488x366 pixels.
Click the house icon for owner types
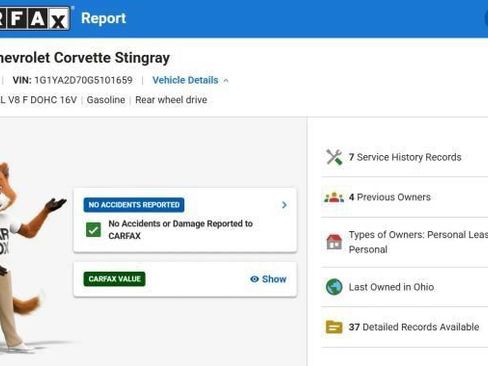coord(334,242)
